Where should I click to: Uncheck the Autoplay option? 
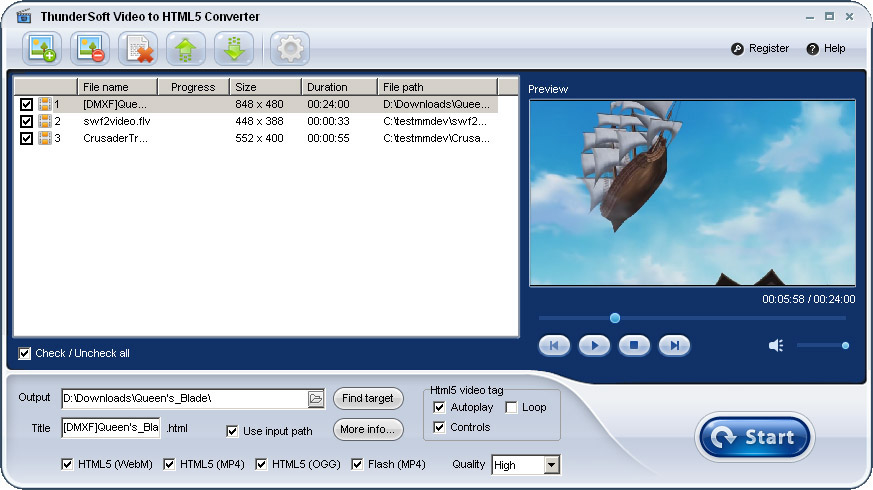tap(439, 407)
